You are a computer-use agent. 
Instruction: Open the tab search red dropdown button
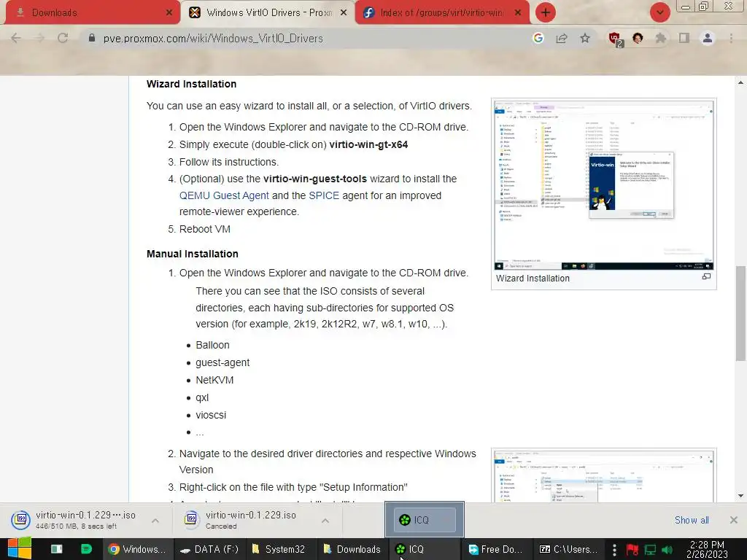[x=660, y=12]
